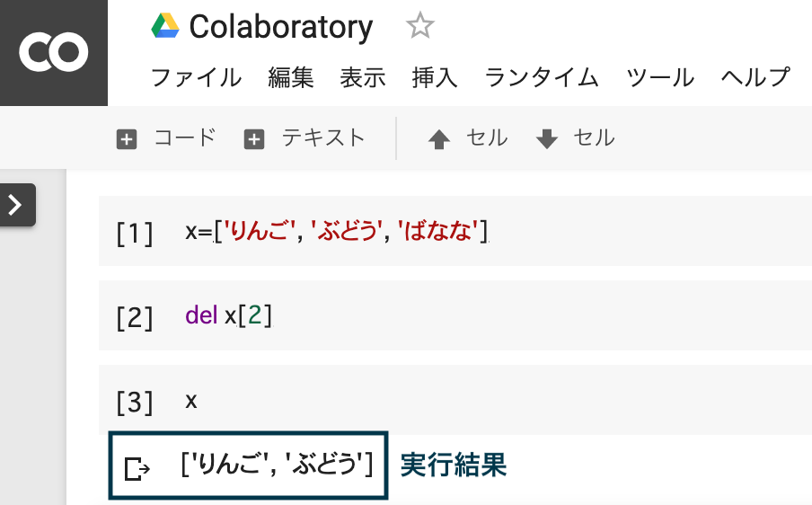Click the Colaboratory CO logo
This screenshot has width=812, height=505.
pyautogui.click(x=53, y=52)
